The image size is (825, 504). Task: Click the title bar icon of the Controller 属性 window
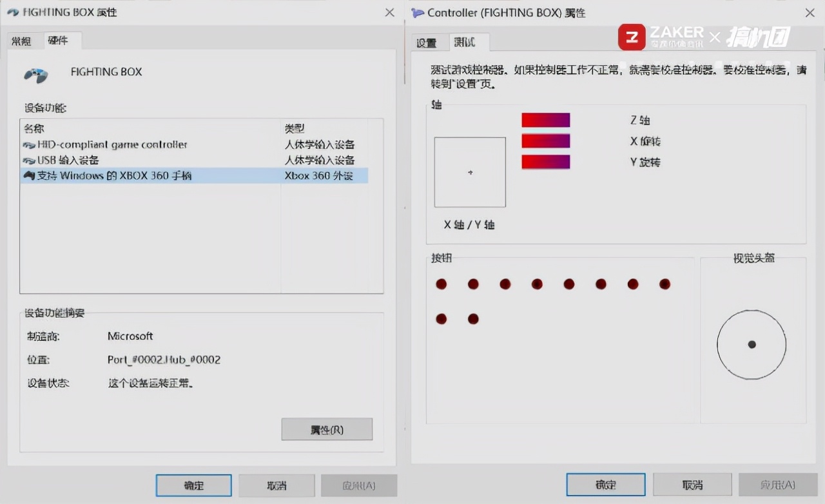(x=418, y=13)
